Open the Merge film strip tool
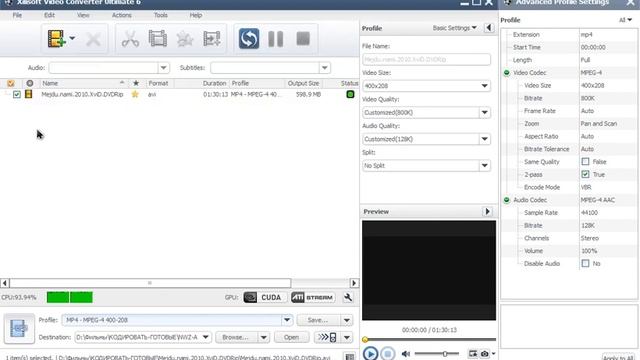Image resolution: width=640 pixels, height=360 pixels. [x=158, y=39]
